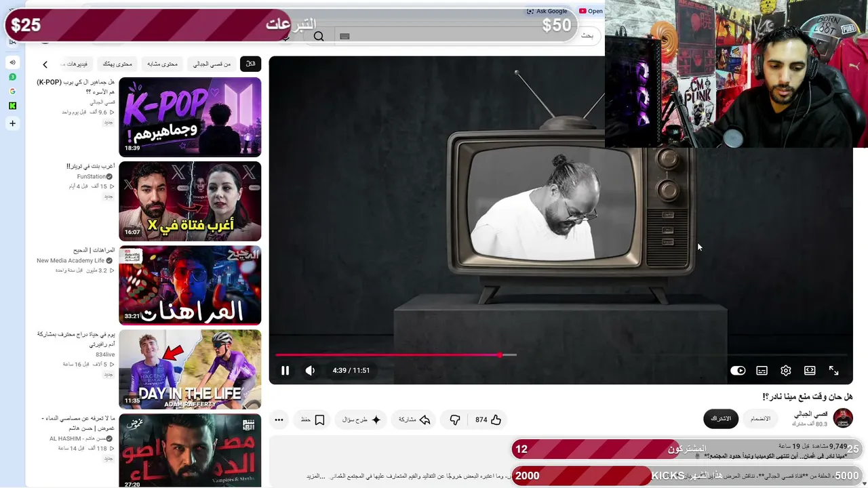The image size is (868, 488).
Task: Expand more filter chips arrow
Action: [45, 64]
